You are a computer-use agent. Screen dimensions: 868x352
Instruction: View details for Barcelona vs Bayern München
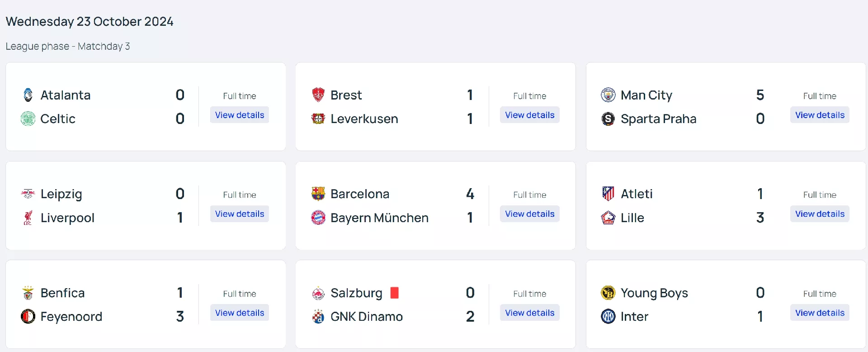point(529,214)
